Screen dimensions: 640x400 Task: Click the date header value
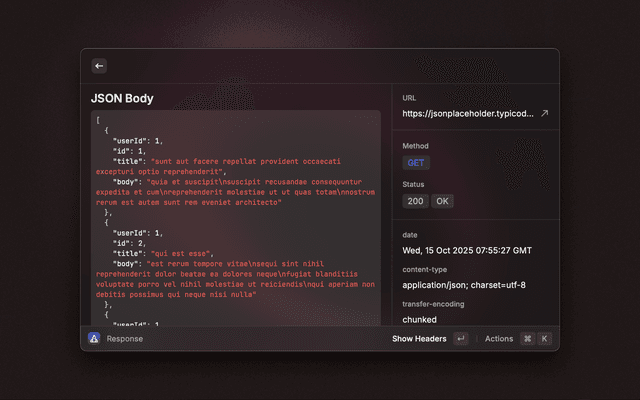pyautogui.click(x=466, y=250)
